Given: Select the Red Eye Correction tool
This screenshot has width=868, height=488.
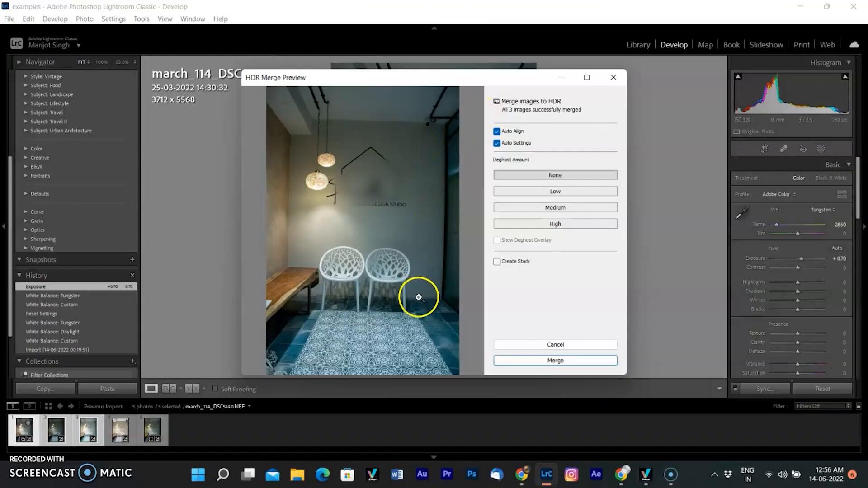Looking at the screenshot, I should [803, 149].
